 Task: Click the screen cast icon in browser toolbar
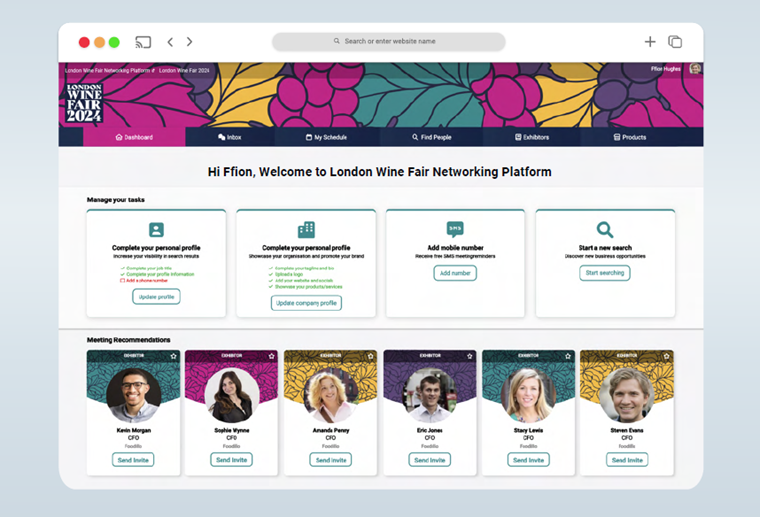[143, 42]
